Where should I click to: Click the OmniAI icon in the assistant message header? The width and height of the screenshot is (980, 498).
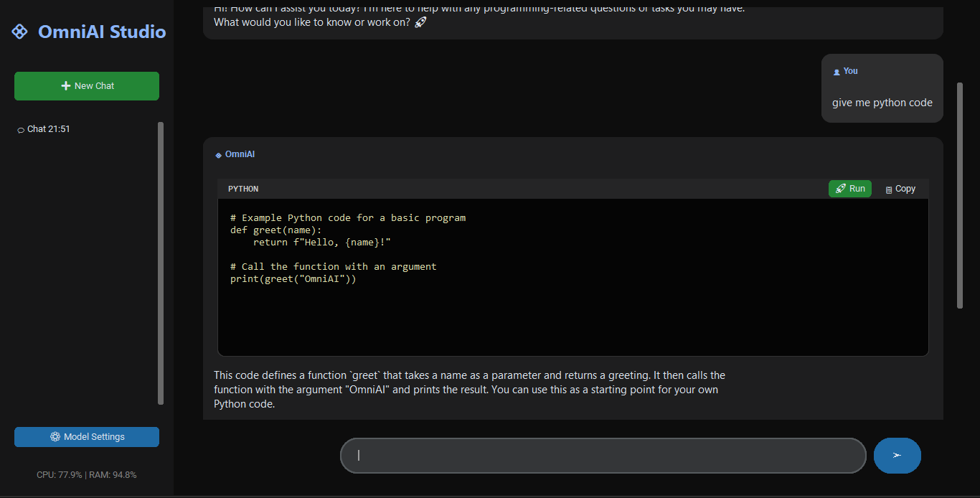[219, 155]
